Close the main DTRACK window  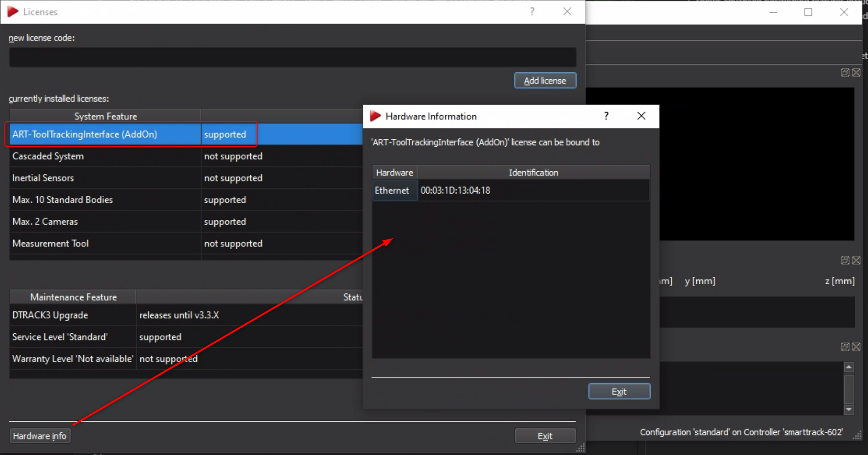[x=844, y=12]
